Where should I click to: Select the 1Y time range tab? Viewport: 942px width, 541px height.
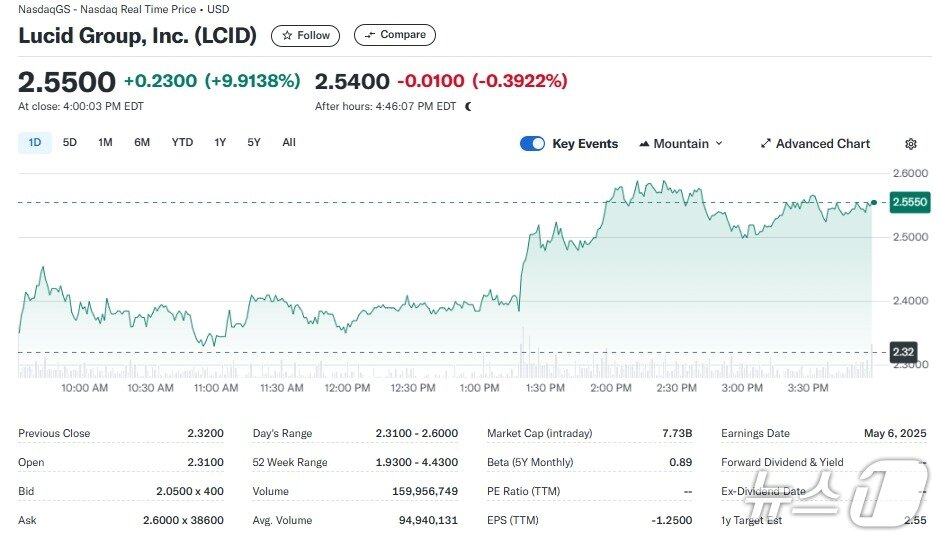coord(220,142)
